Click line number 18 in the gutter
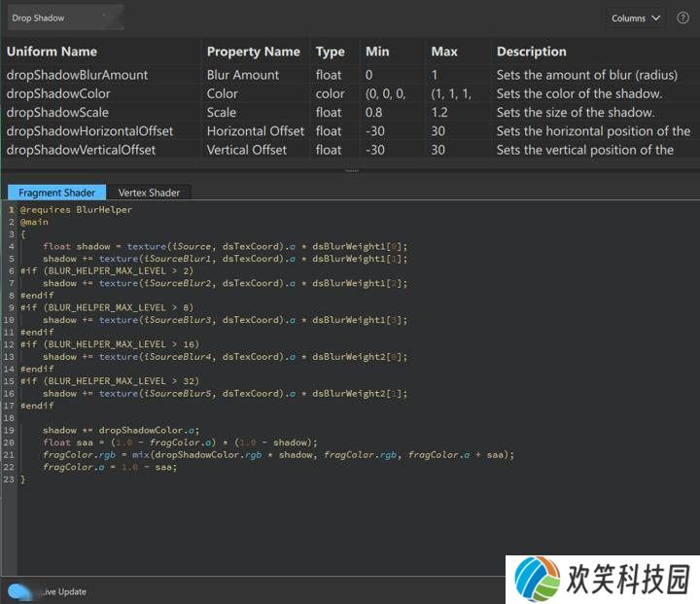700x604 pixels. point(9,418)
